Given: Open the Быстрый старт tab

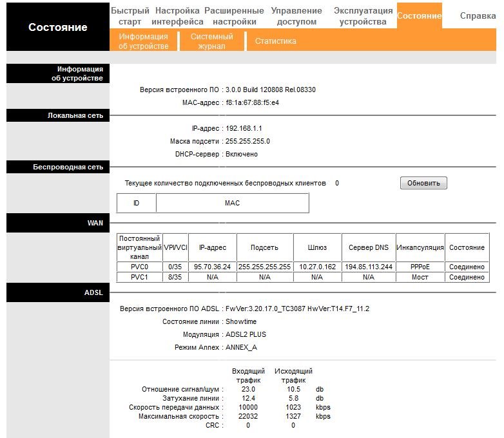Looking at the screenshot, I should (x=130, y=16).
